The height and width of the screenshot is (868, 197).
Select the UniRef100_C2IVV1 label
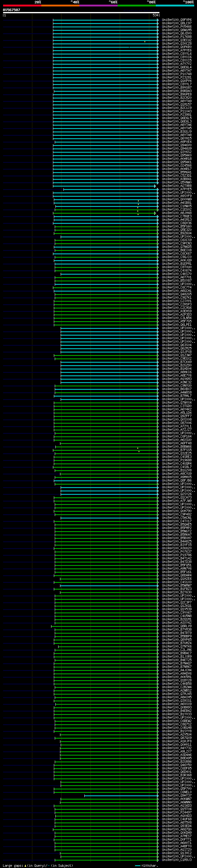(176, 301)
